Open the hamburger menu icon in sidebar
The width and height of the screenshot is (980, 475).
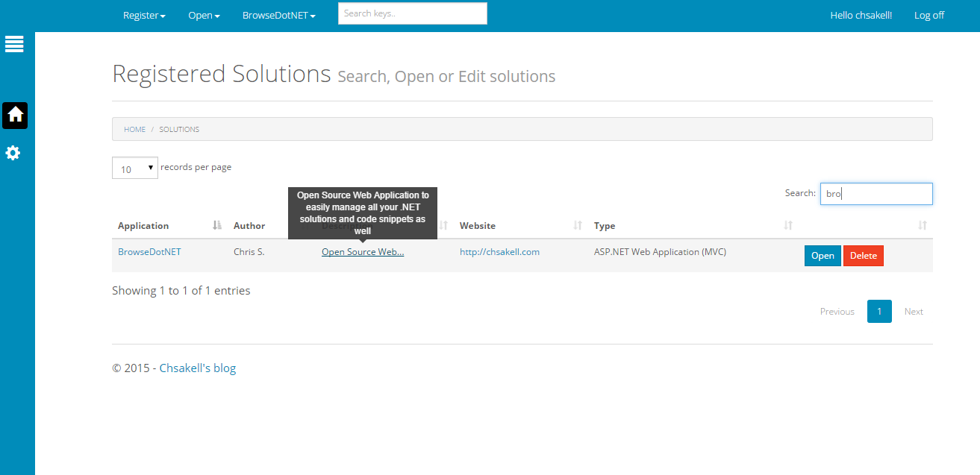click(14, 44)
